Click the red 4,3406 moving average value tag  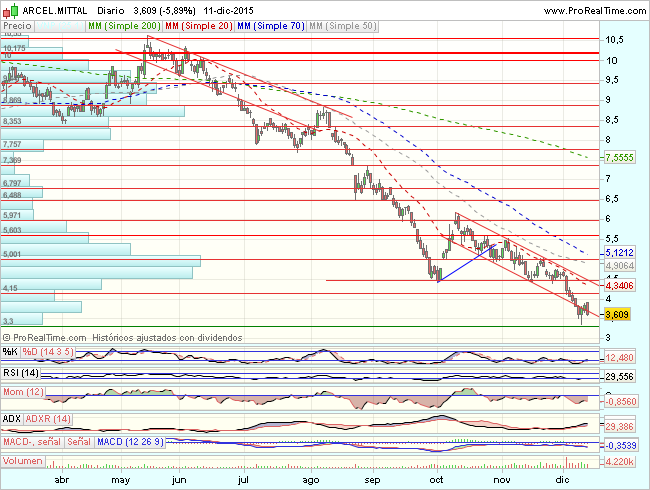pos(619,286)
